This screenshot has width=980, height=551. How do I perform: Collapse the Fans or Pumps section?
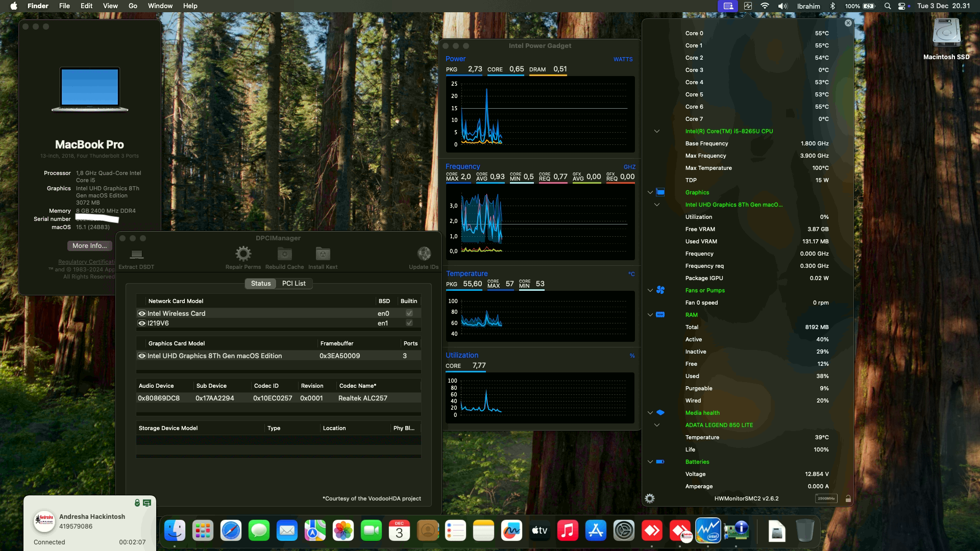(650, 290)
